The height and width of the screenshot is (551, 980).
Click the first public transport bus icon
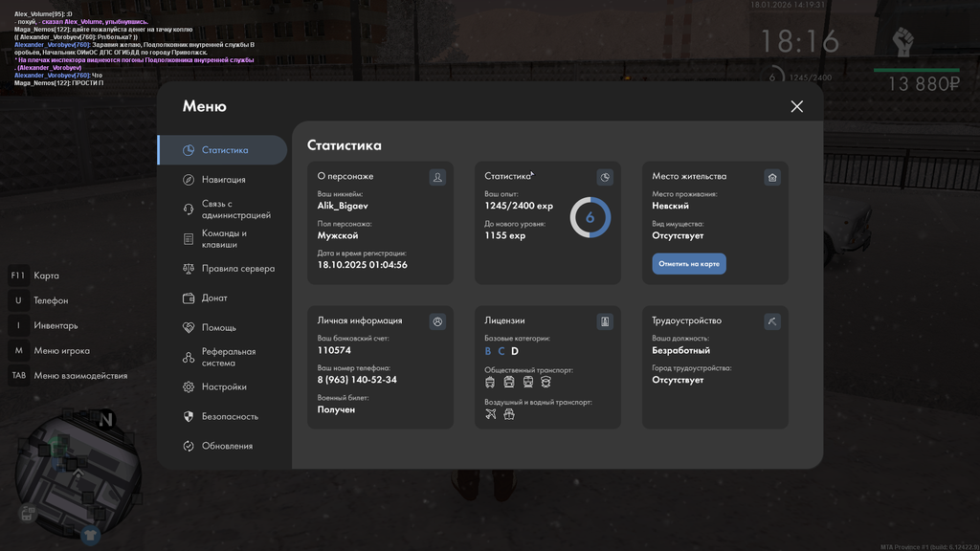490,382
